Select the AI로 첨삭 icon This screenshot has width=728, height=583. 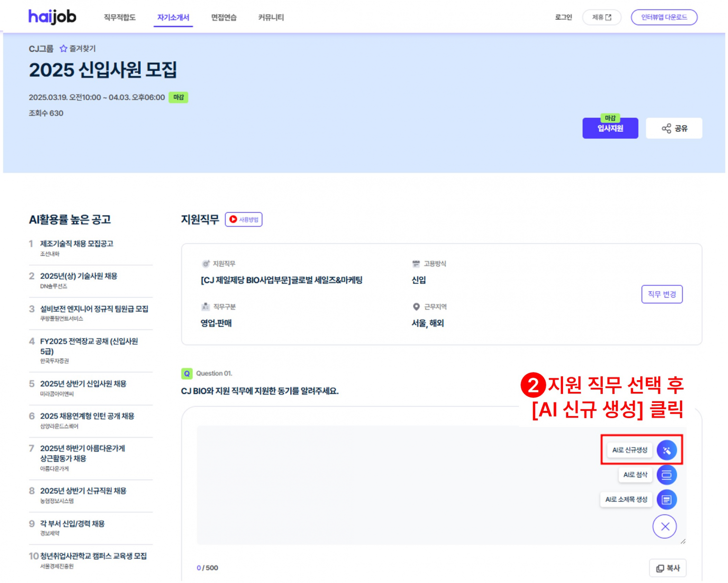click(666, 474)
